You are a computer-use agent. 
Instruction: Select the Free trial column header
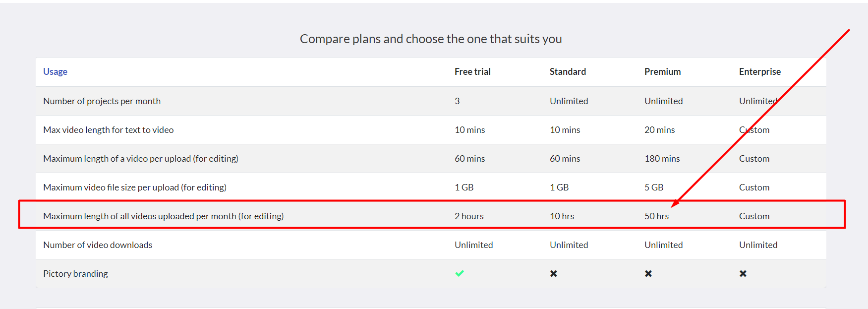click(x=472, y=71)
